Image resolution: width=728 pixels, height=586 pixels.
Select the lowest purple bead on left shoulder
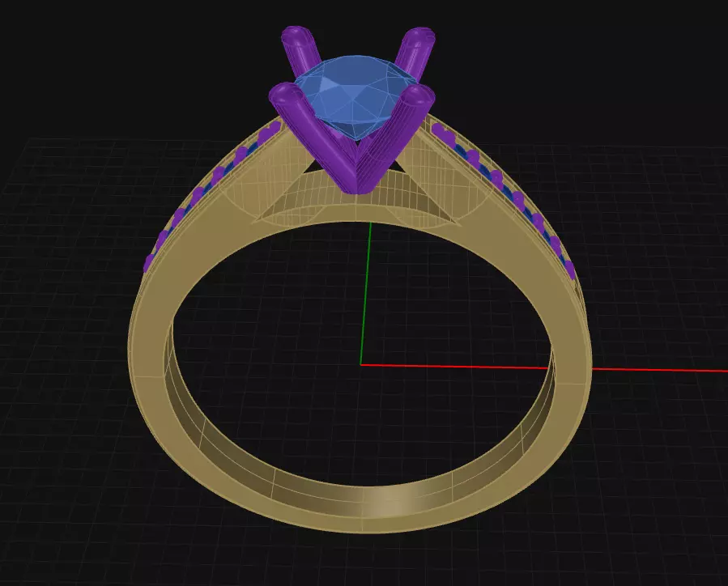(148, 262)
